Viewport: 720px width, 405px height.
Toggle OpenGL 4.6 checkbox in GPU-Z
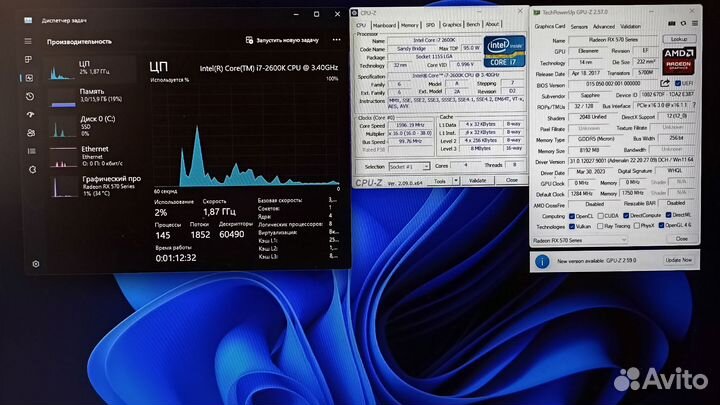(661, 225)
